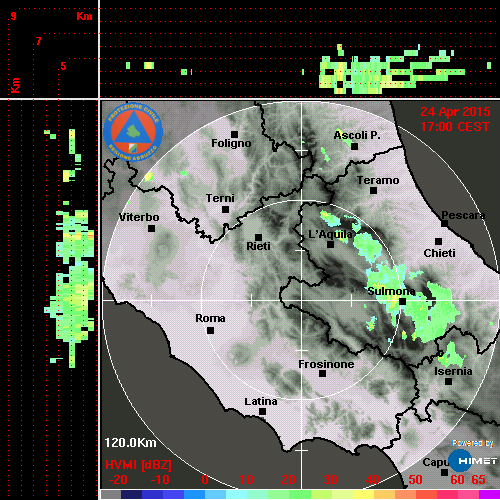Click the 7 km height label
Image resolution: width=500 pixels, height=500 pixels.
click(39, 41)
